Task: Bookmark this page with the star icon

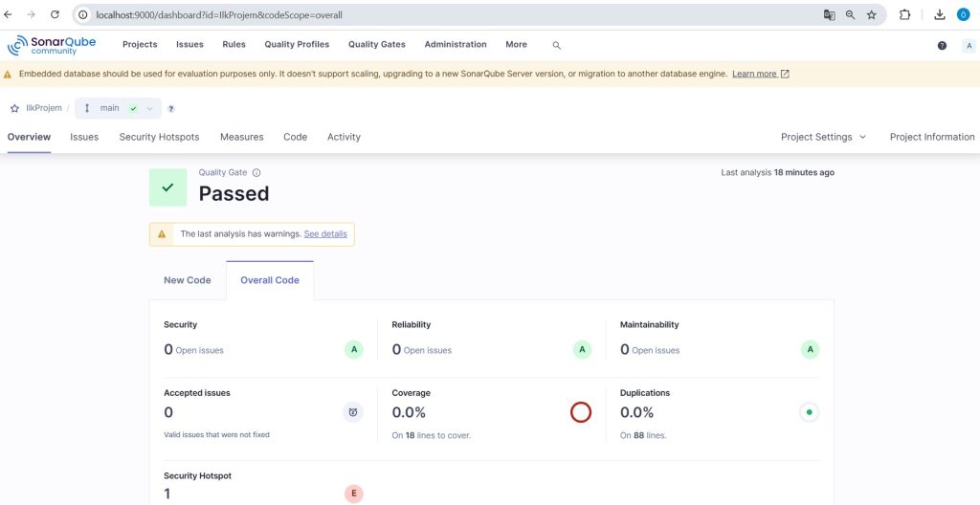Action: (x=871, y=15)
